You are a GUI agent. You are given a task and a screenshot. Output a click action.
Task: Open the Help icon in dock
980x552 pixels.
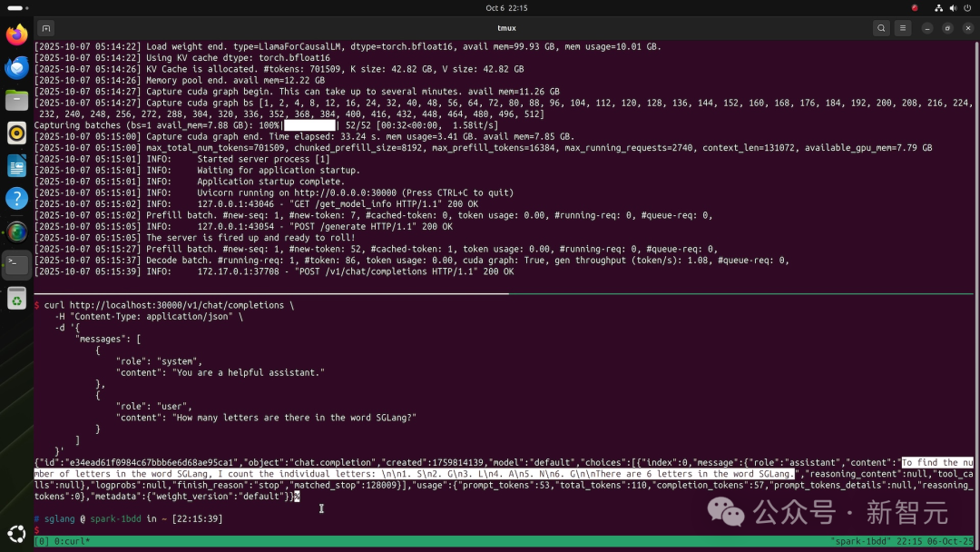point(16,199)
